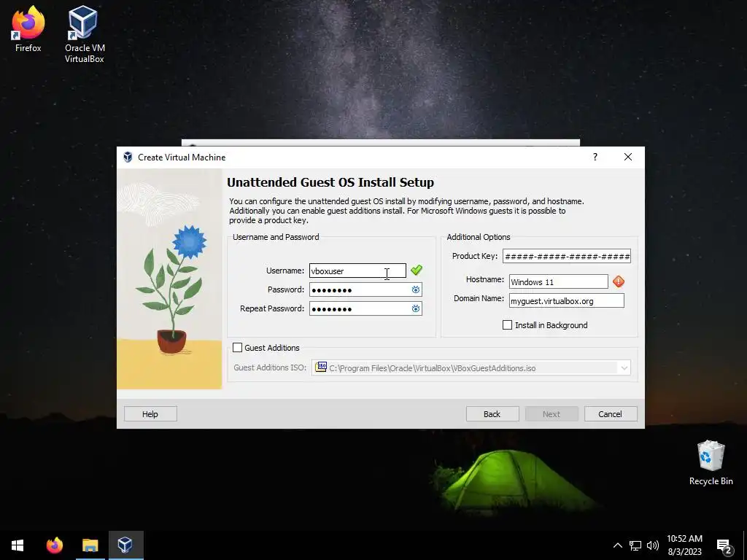
Task: Show hidden system tray icons
Action: tap(617, 545)
